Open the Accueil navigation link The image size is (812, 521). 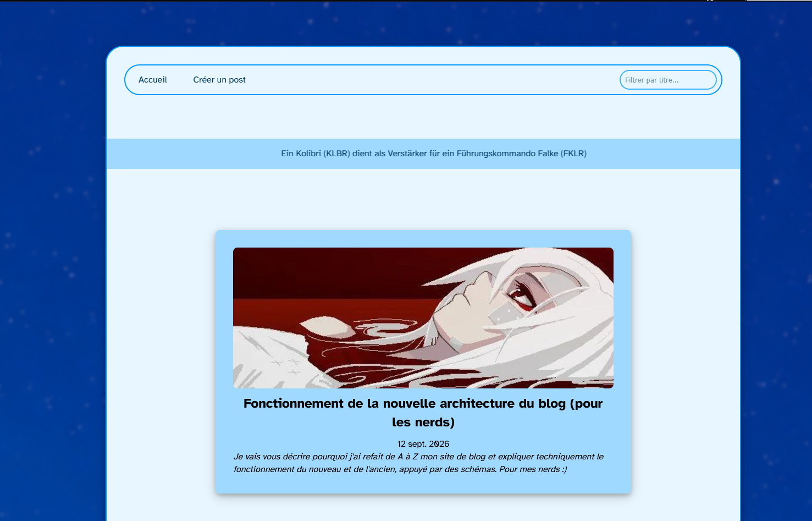pyautogui.click(x=153, y=80)
